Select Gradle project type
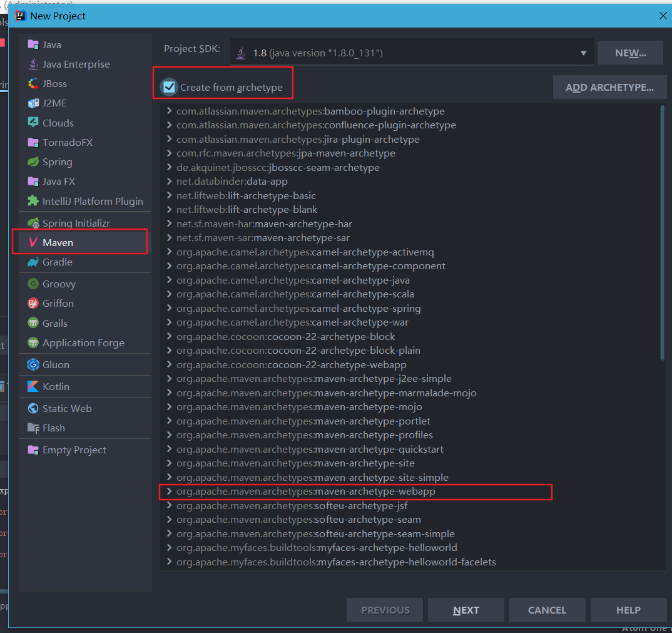 85,262
